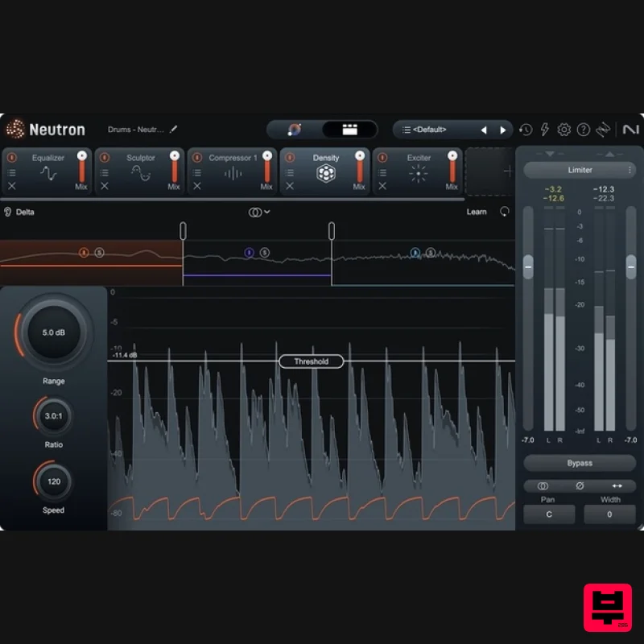The height and width of the screenshot is (644, 644).
Task: Add a module in the empty slot
Action: point(508,171)
